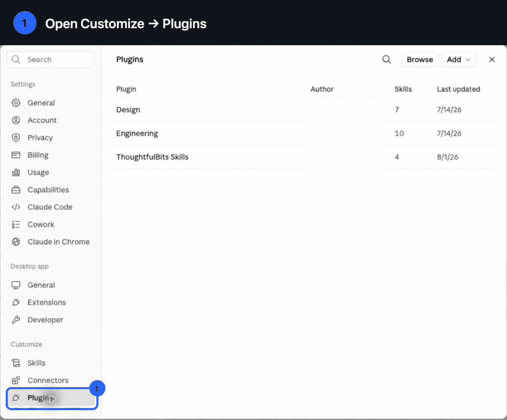The image size is (507, 420).
Task: Open the Engineering plugin row
Action: (x=304, y=133)
